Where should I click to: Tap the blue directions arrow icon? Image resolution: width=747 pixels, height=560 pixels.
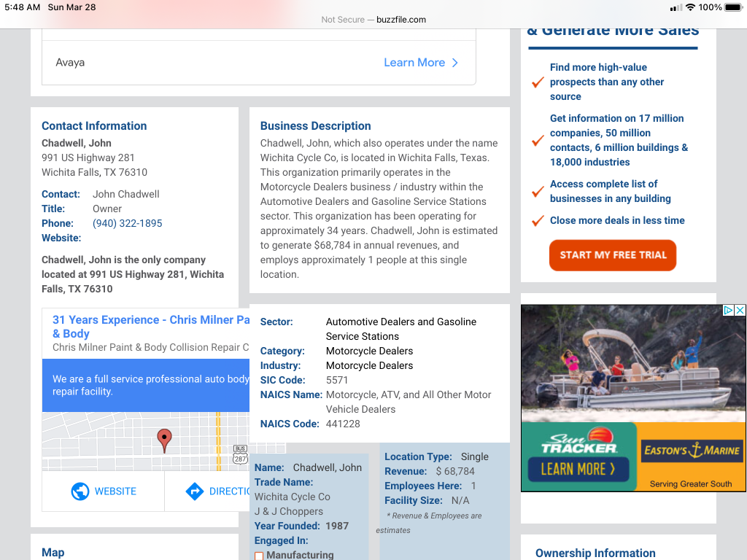pos(194,491)
